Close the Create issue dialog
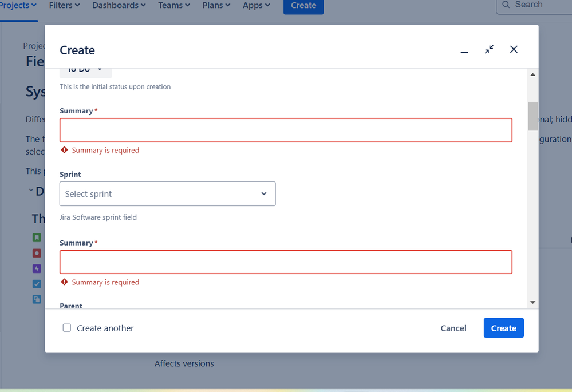Viewport: 572px width, 392px height. 514,50
